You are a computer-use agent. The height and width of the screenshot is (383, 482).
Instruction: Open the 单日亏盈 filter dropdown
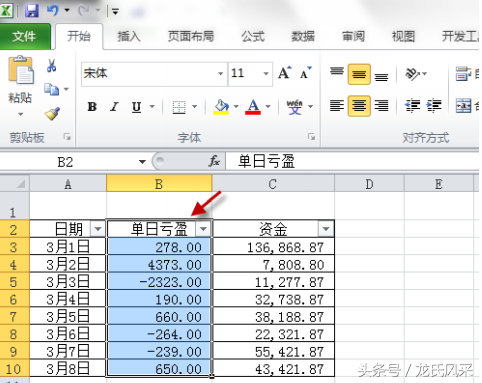203,229
